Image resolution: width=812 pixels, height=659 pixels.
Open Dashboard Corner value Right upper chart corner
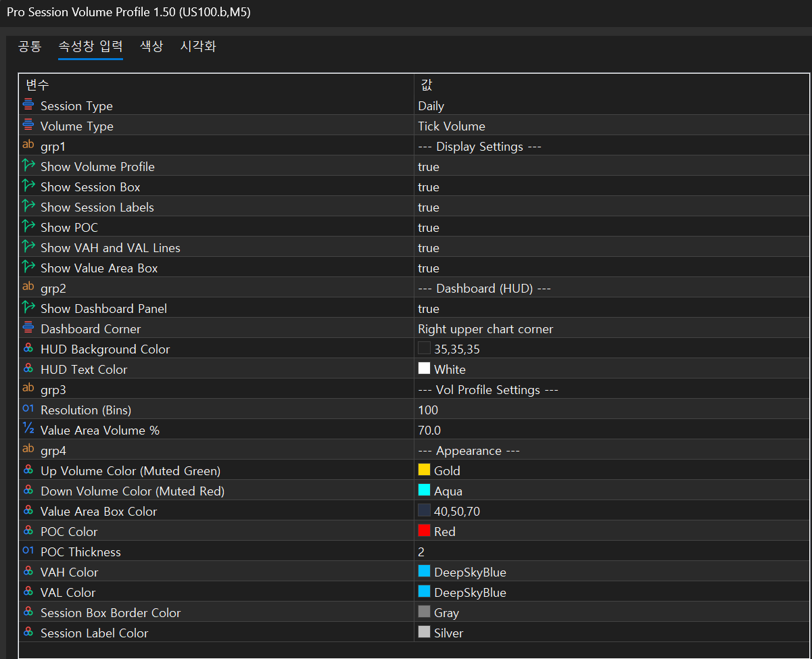point(485,329)
